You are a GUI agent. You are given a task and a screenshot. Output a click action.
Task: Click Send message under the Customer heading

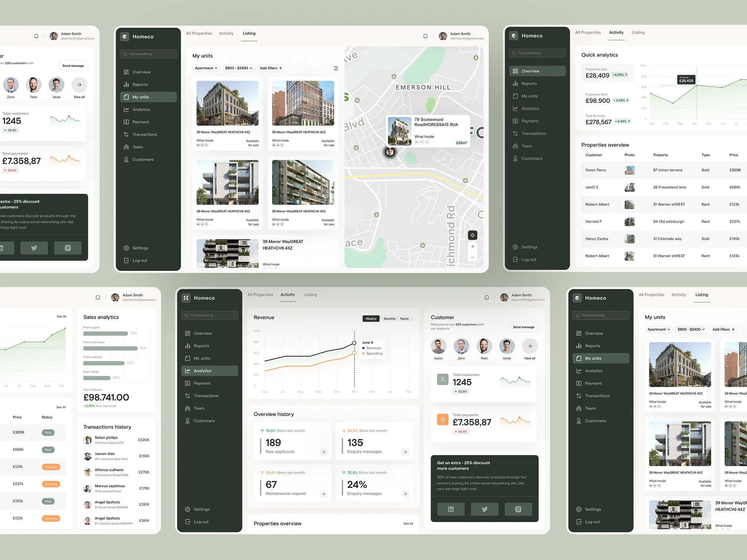tap(523, 327)
